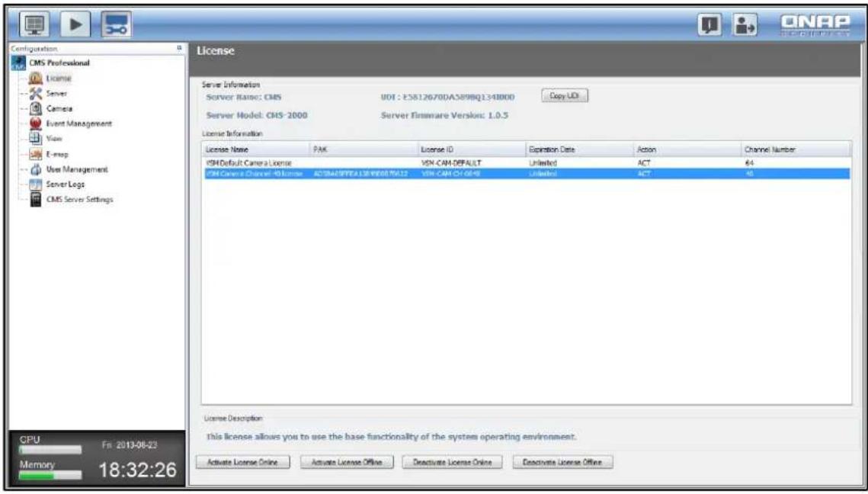Switch to playback mode icon
This screenshot has width=868, height=494.
click(76, 25)
